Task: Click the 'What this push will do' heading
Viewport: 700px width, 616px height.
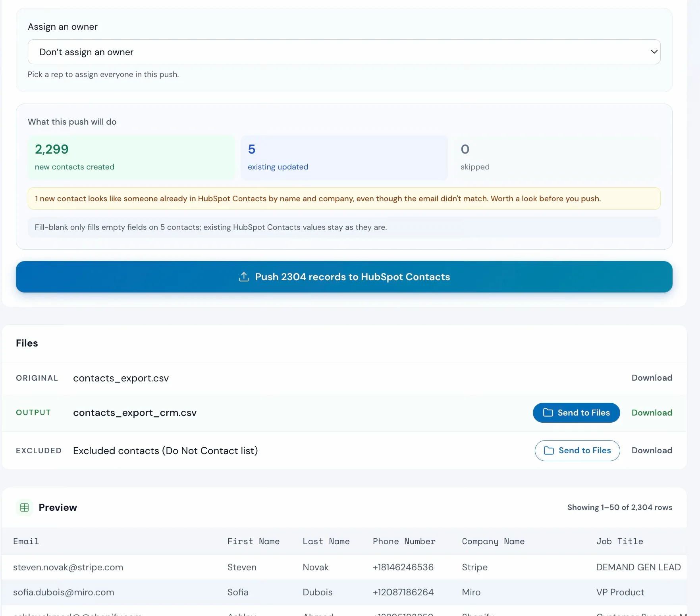Action: (x=72, y=122)
